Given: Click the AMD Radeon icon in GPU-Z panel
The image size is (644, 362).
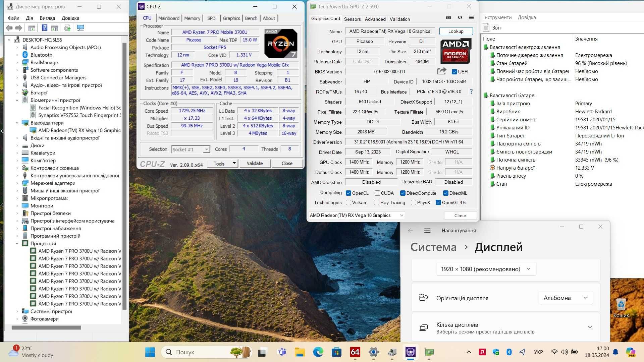Looking at the screenshot, I should pyautogui.click(x=455, y=51).
